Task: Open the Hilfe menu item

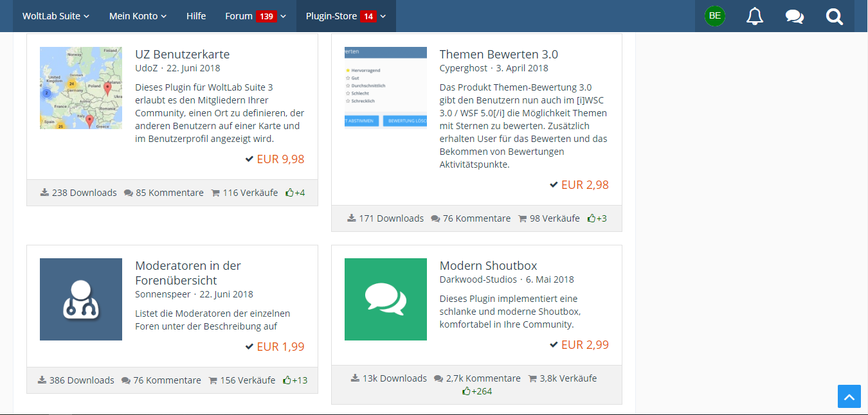Action: pos(196,16)
